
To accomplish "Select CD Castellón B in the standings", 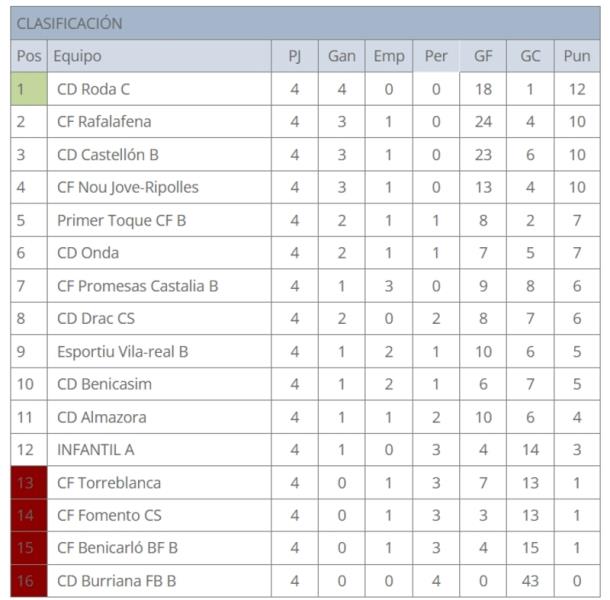I will [108, 155].
